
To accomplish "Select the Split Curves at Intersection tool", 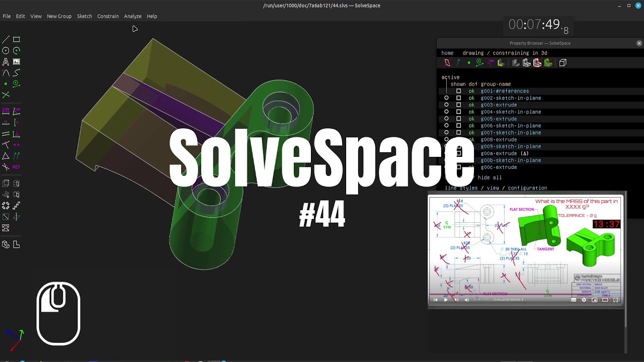I will click(6, 95).
